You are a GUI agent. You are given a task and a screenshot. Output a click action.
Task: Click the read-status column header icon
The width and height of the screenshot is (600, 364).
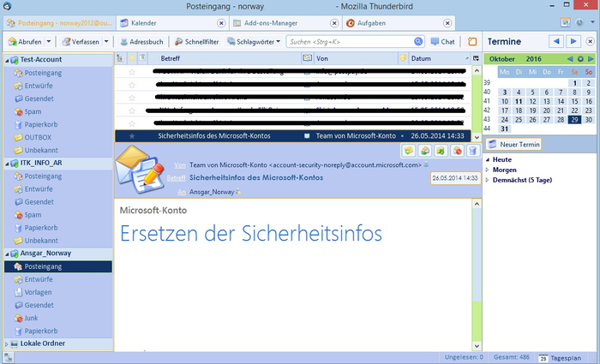[307, 58]
